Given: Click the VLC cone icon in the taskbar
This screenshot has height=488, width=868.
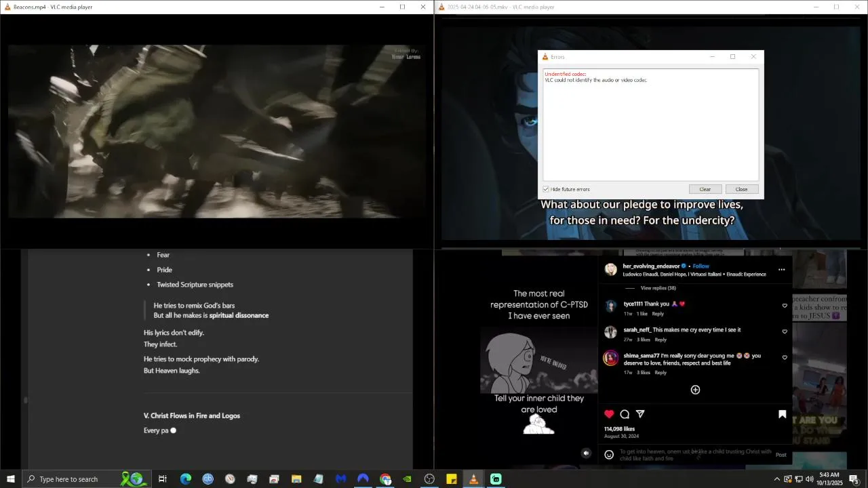Looking at the screenshot, I should click(x=473, y=479).
